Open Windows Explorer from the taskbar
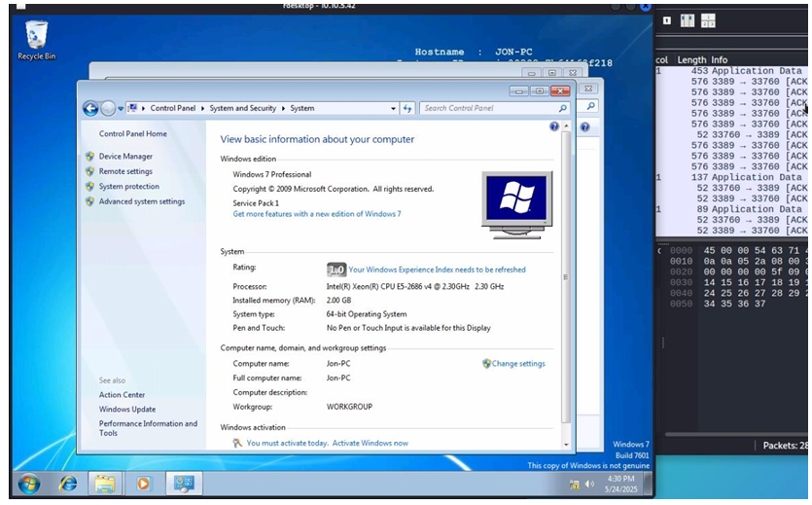The height and width of the screenshot is (505, 812). 105,484
